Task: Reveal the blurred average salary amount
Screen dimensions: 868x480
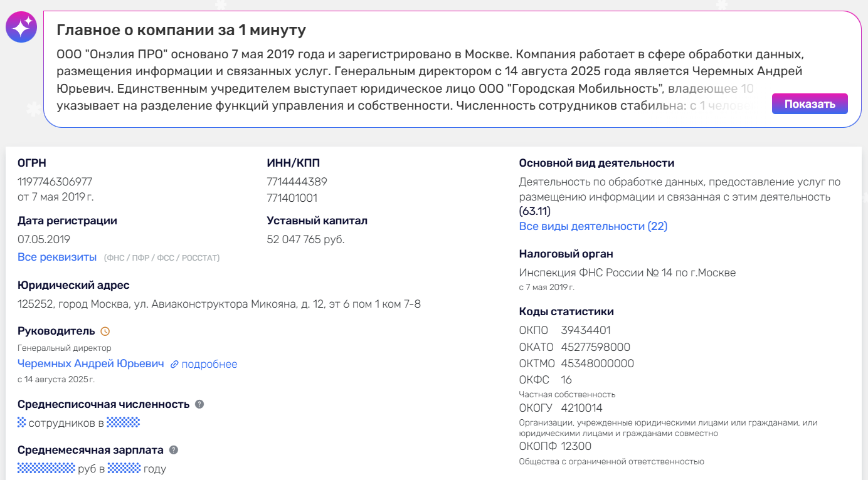Action: pos(46,468)
